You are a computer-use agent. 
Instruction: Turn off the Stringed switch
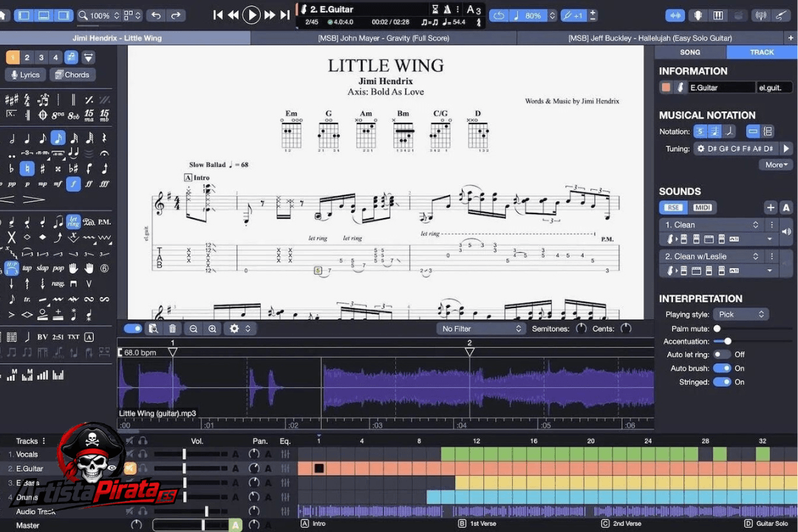[x=722, y=382]
